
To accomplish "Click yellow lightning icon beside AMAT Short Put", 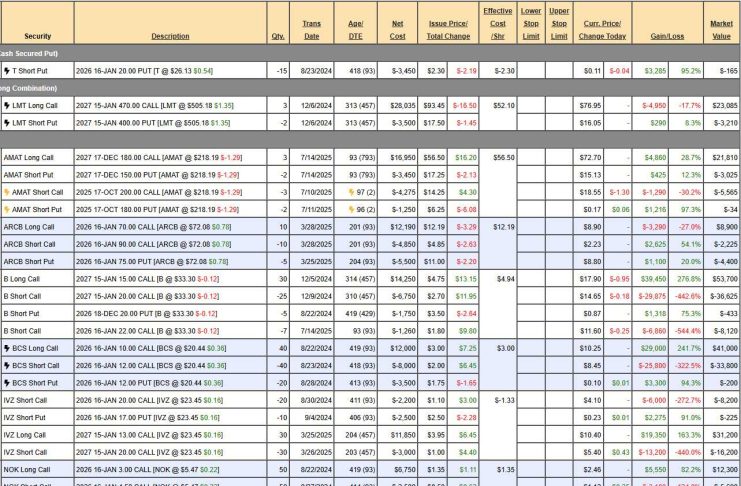I will click(7, 209).
